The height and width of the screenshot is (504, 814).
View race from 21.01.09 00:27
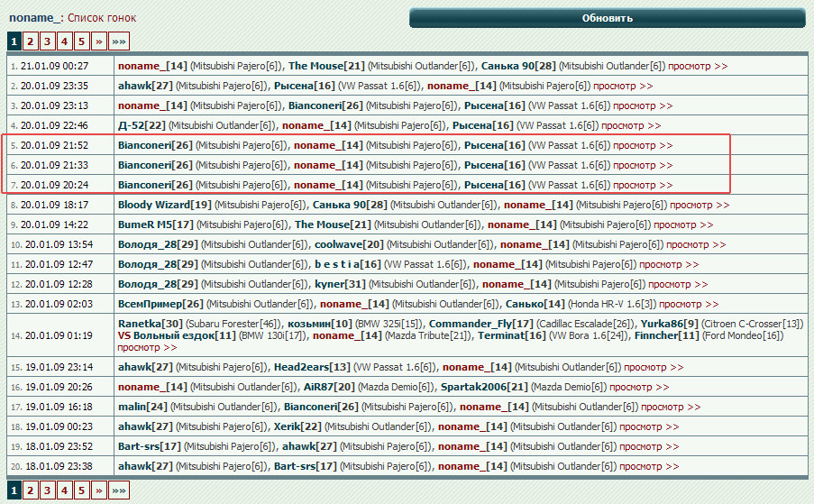pyautogui.click(x=698, y=67)
